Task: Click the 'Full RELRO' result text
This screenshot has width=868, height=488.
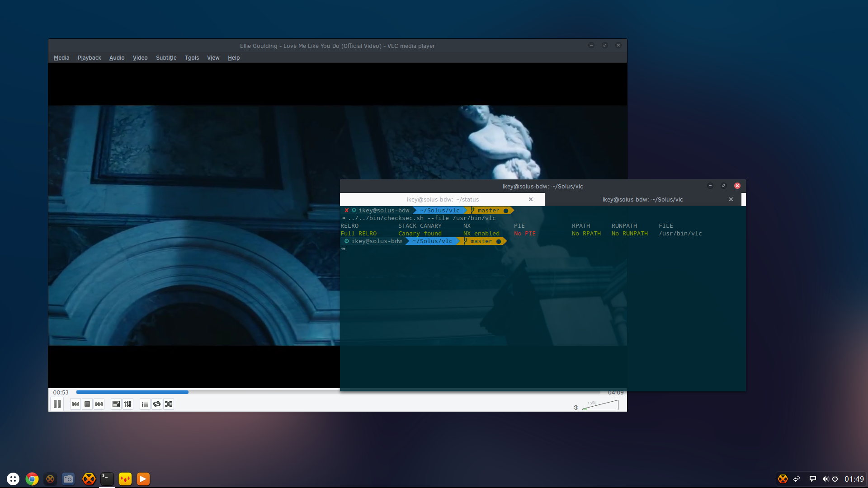Action: [359, 234]
